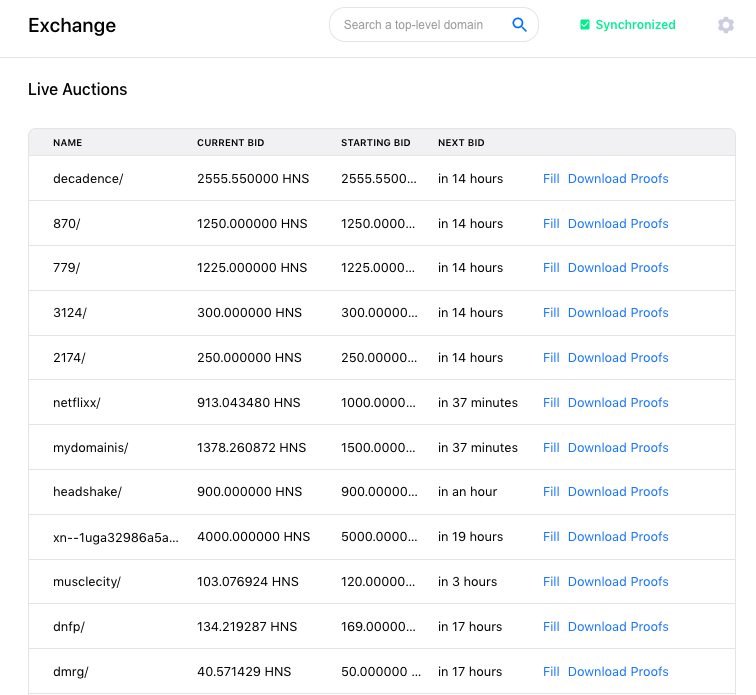Screen dimensions: 756x695
Task: Download Proofs for musclecity/
Action: 618,581
